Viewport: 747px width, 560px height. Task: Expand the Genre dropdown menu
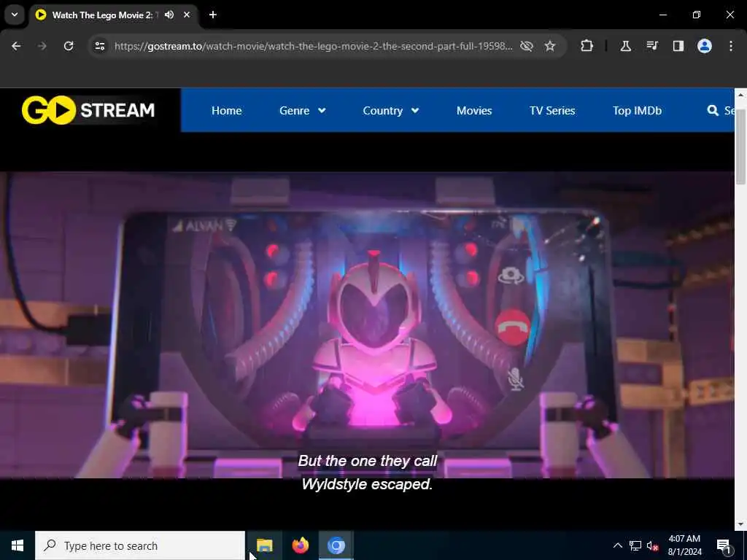(x=303, y=111)
